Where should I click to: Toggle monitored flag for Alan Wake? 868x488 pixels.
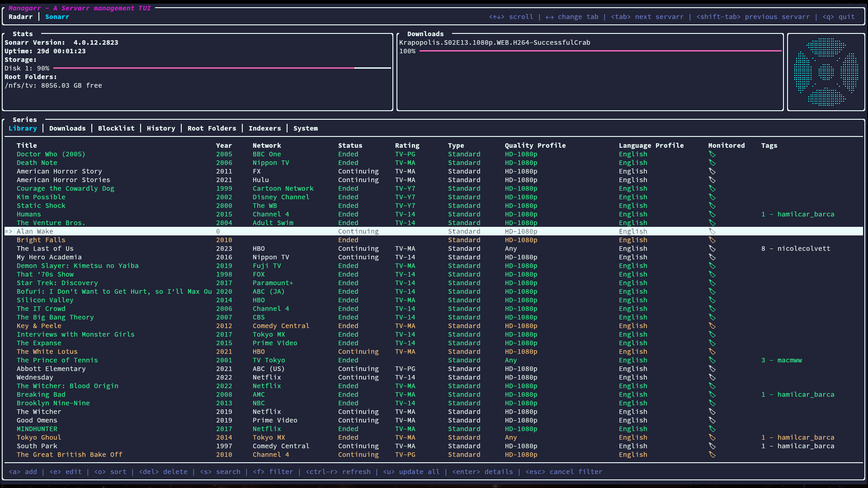712,231
